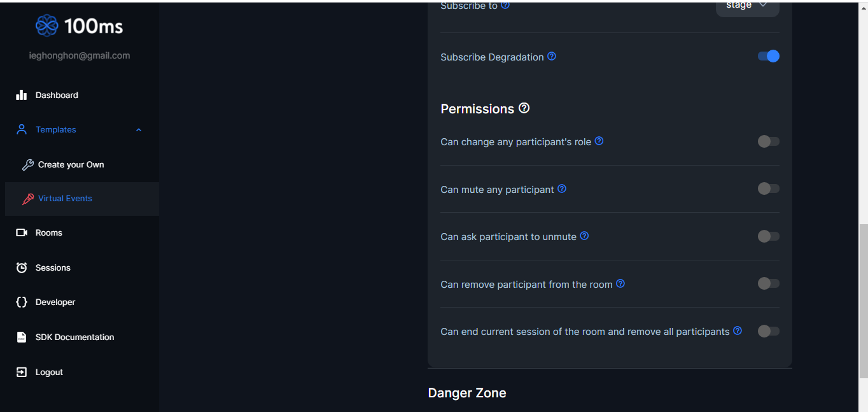Disable Subscribe Degradation
The image size is (868, 412).
point(769,56)
